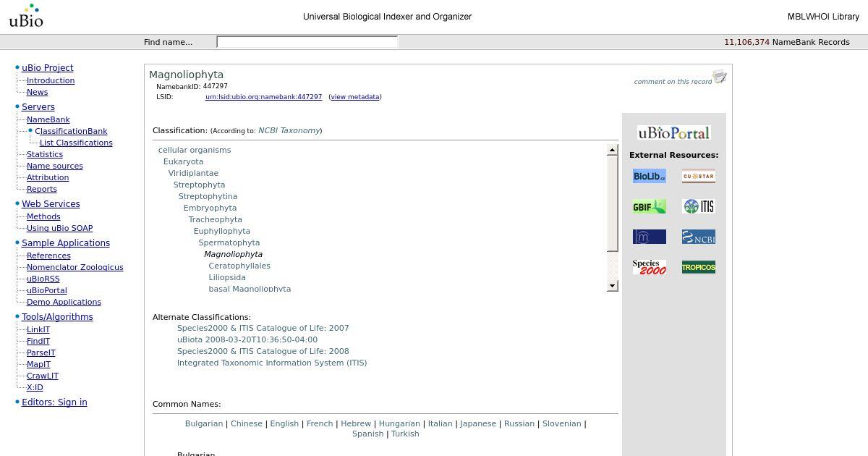Open Introduction sidebar link
This screenshot has width=868, height=456.
[x=51, y=80]
